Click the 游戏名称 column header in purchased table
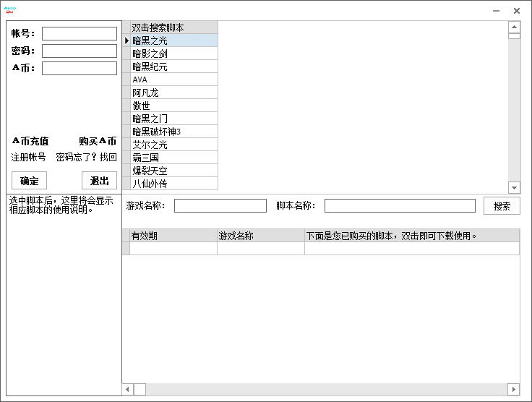 261,236
